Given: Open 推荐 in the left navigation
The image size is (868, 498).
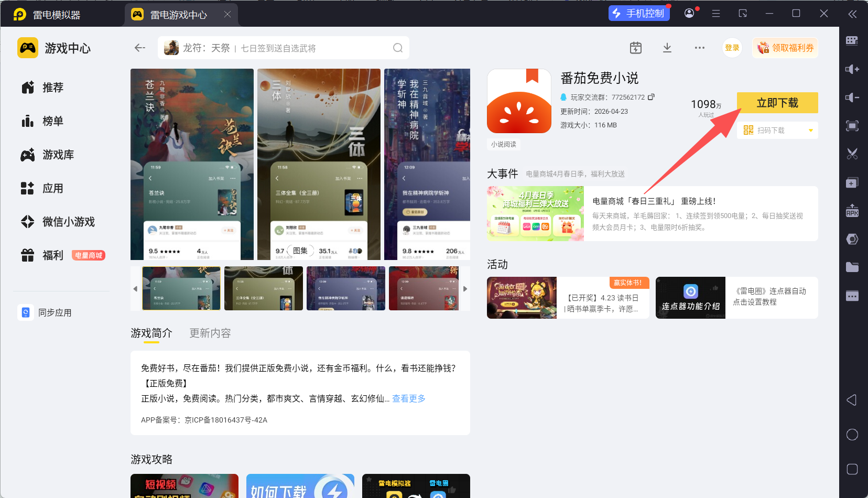Looking at the screenshot, I should 42,88.
